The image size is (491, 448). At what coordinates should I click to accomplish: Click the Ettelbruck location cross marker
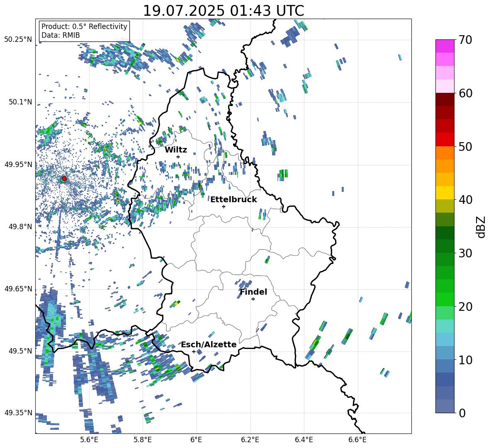(224, 206)
